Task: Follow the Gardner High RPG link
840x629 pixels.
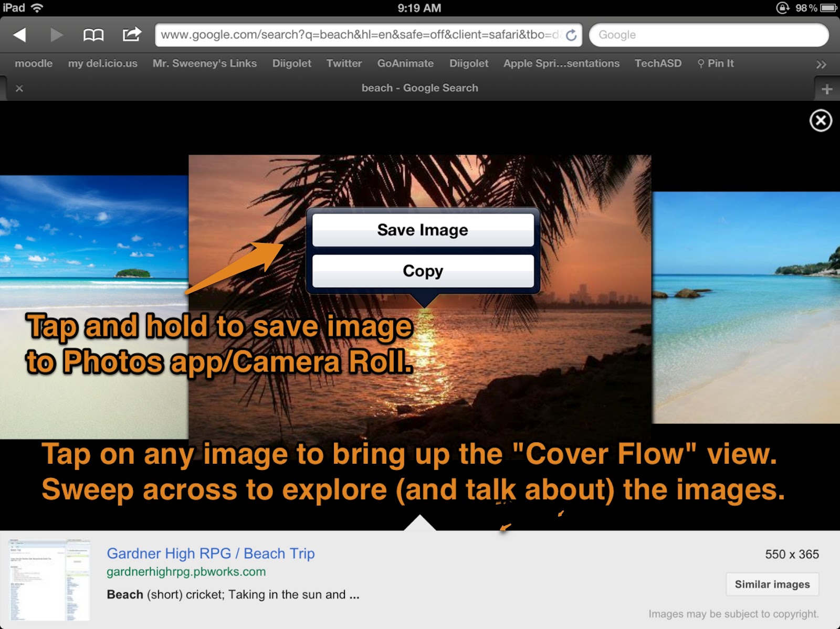Action: point(211,553)
